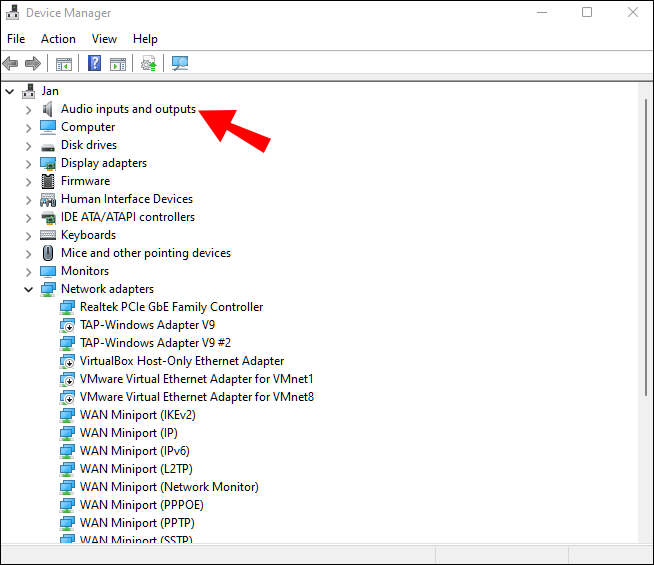Screen dimensions: 654x565
Task: Click the Update device driver toolbar icon
Action: pyautogui.click(x=148, y=64)
